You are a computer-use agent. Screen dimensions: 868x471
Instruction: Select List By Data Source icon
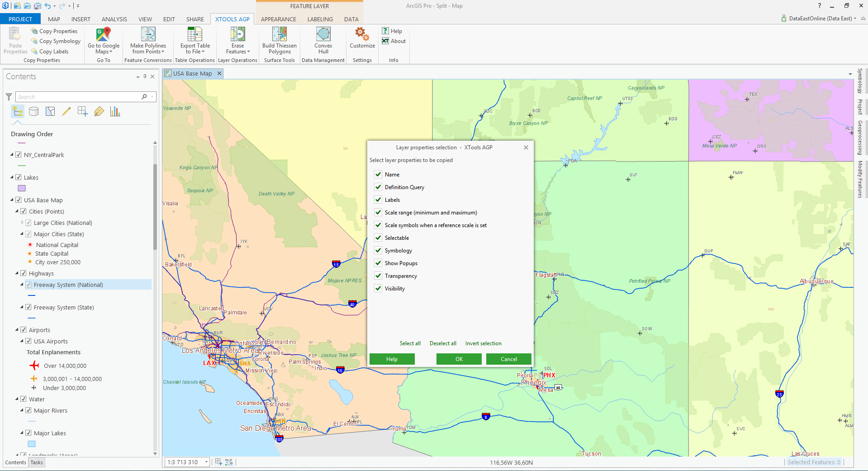click(34, 111)
